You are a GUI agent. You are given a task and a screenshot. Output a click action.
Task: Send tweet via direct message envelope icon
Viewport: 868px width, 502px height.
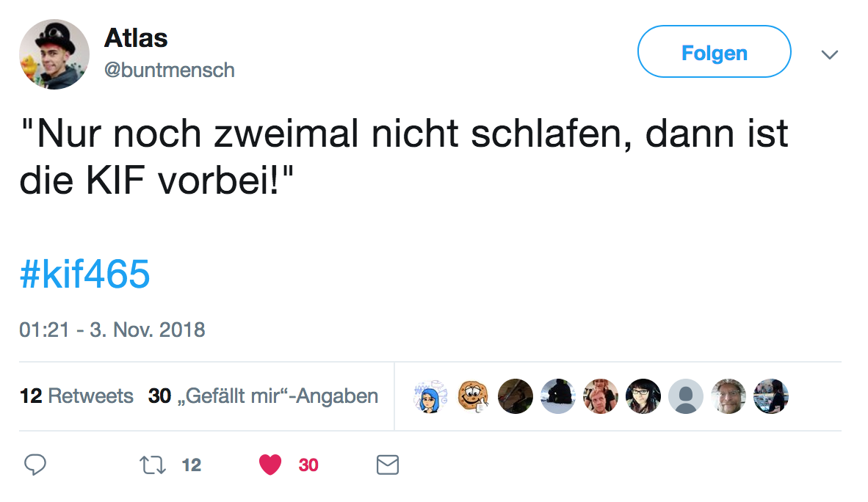[387, 465]
